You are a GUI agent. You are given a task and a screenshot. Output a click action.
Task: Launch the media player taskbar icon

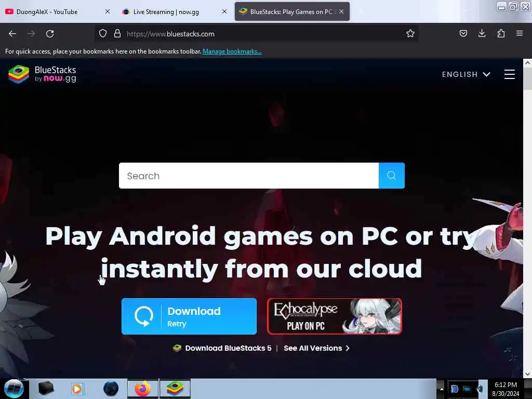click(x=77, y=389)
